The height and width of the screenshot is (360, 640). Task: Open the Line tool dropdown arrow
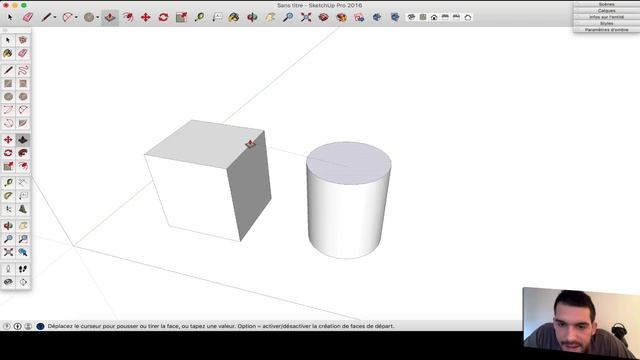(55, 17)
